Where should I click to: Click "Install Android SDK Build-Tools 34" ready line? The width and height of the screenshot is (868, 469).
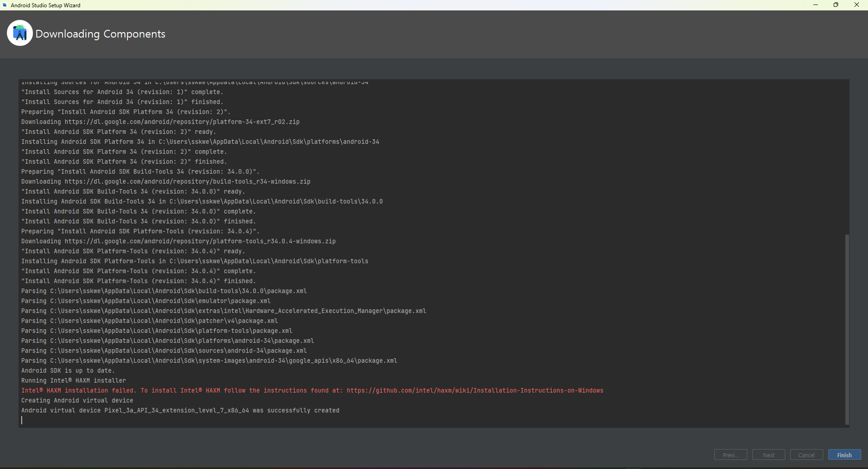[133, 191]
